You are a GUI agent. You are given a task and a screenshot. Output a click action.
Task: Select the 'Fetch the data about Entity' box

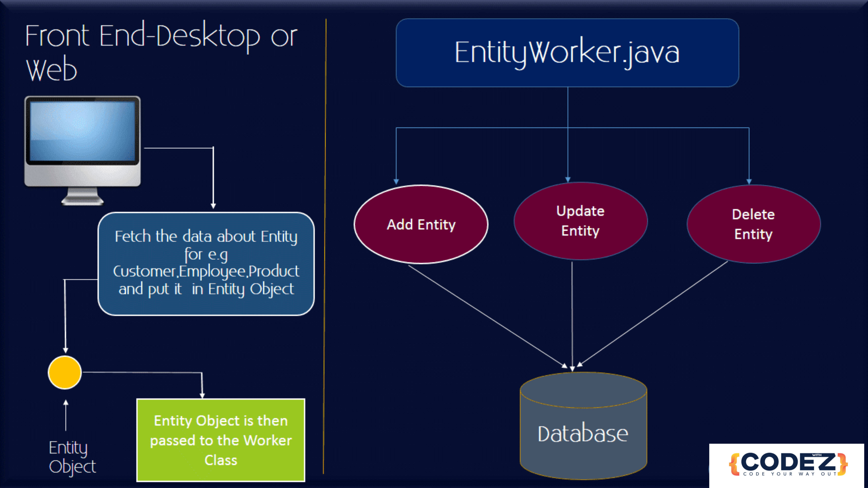pos(206,264)
